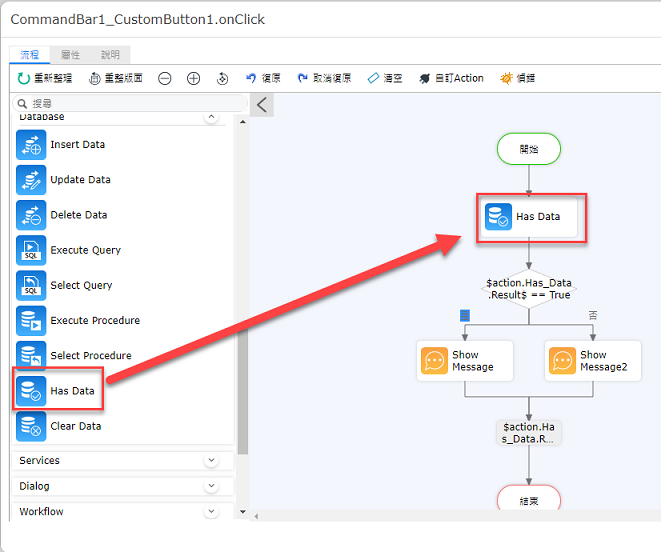Select the Select Query SQL icon
Image resolution: width=661 pixels, height=552 pixels.
(x=31, y=285)
